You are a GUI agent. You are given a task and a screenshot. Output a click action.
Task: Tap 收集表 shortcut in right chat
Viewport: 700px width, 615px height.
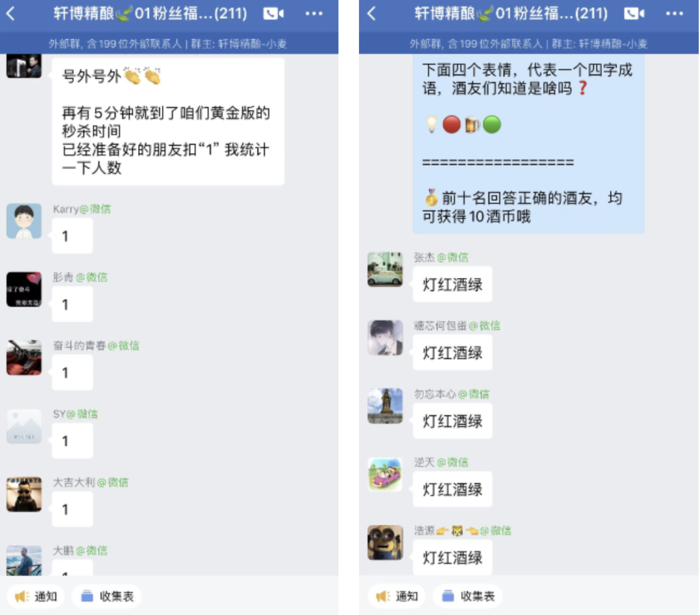[467, 596]
